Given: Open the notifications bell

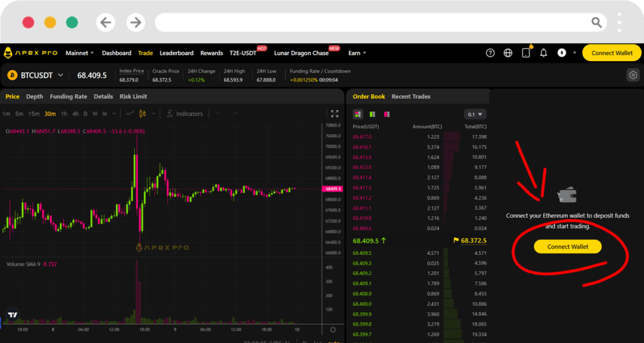Looking at the screenshot, I should pos(543,53).
